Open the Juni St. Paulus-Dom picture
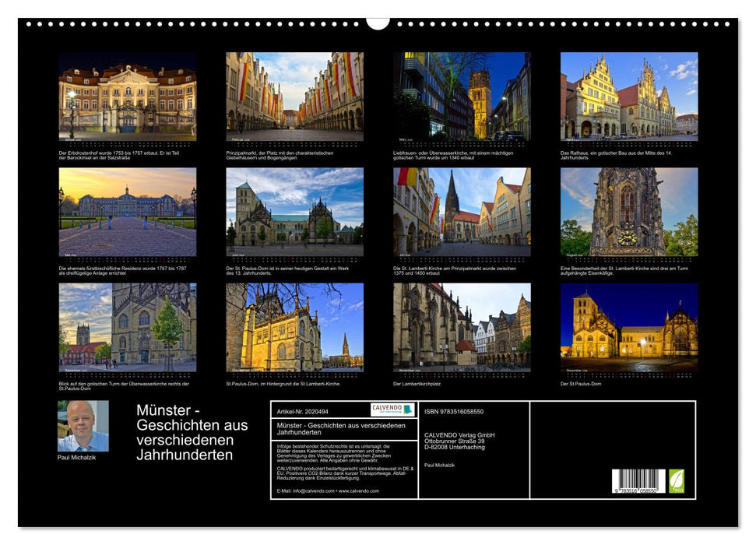 click(292, 212)
